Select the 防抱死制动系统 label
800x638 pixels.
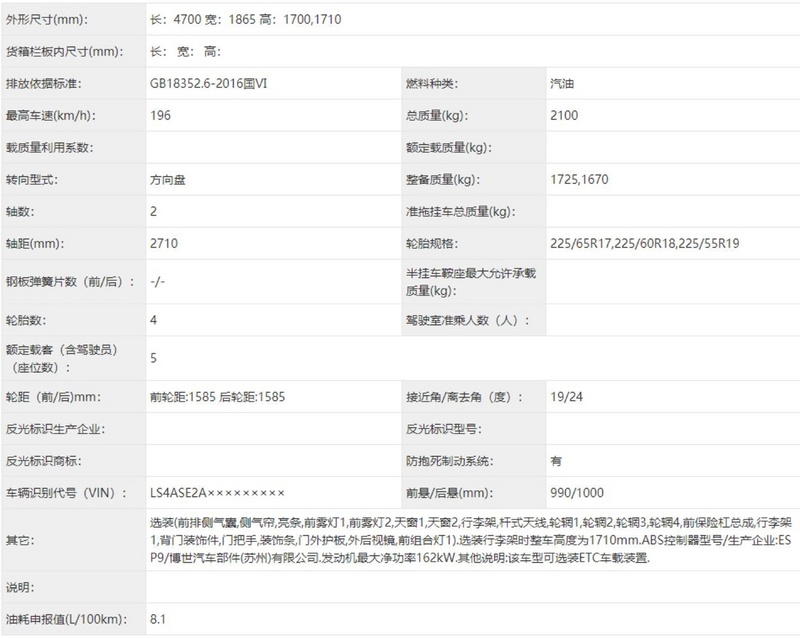coord(449,461)
